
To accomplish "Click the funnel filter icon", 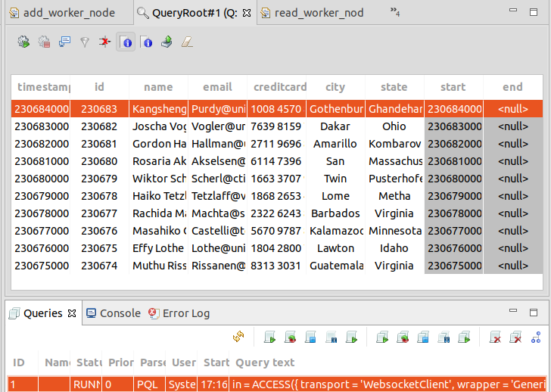I will (x=85, y=42).
